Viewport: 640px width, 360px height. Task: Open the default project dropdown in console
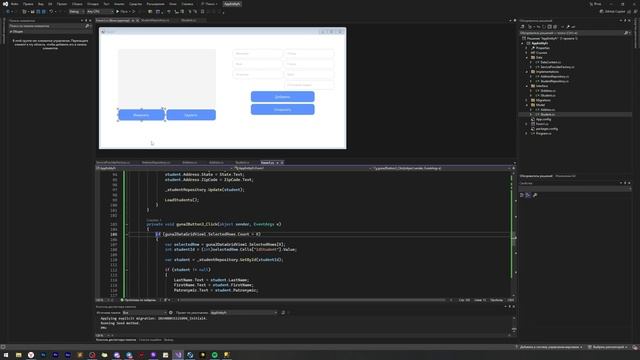pyautogui.click(x=244, y=313)
